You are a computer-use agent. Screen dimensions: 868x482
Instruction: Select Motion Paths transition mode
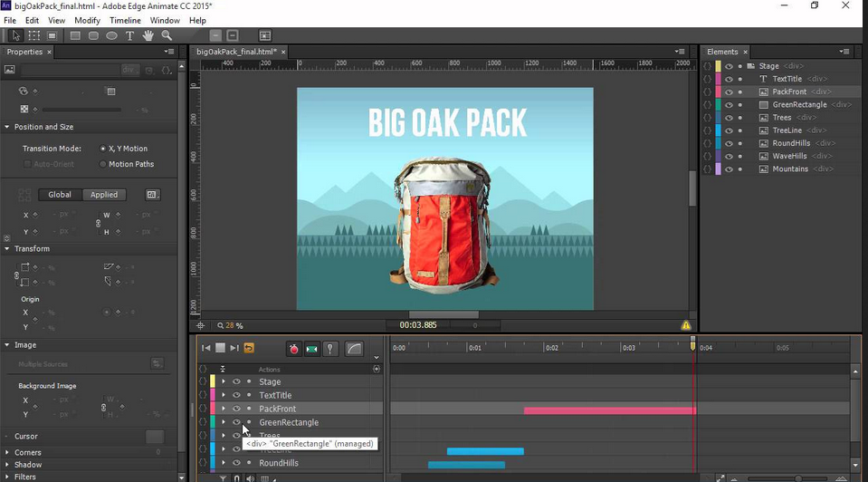[x=103, y=164]
